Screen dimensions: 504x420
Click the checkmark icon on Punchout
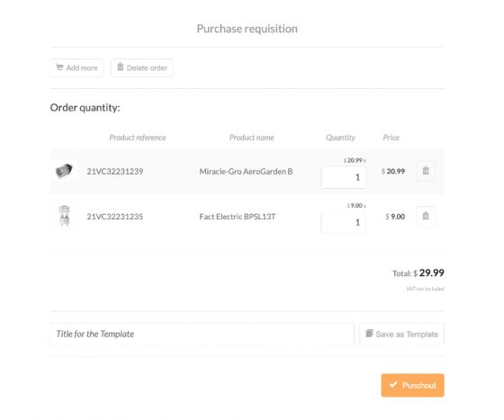[x=393, y=384]
